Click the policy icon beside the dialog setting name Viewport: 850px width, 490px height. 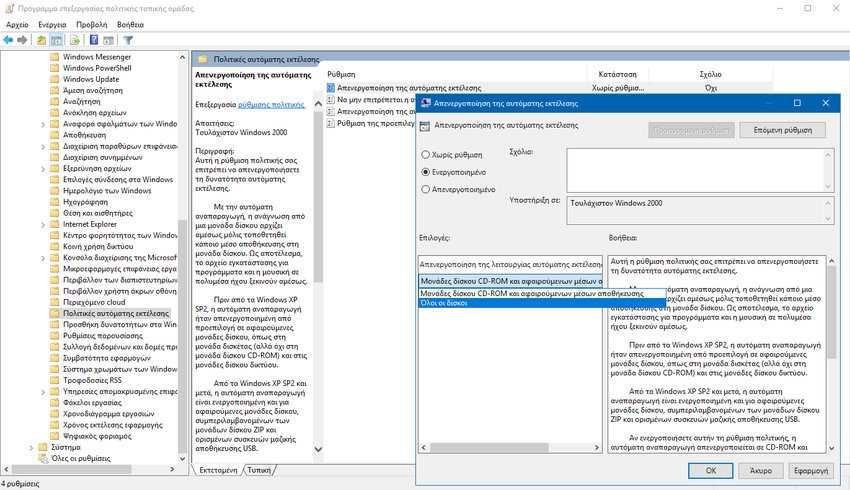[x=424, y=126]
